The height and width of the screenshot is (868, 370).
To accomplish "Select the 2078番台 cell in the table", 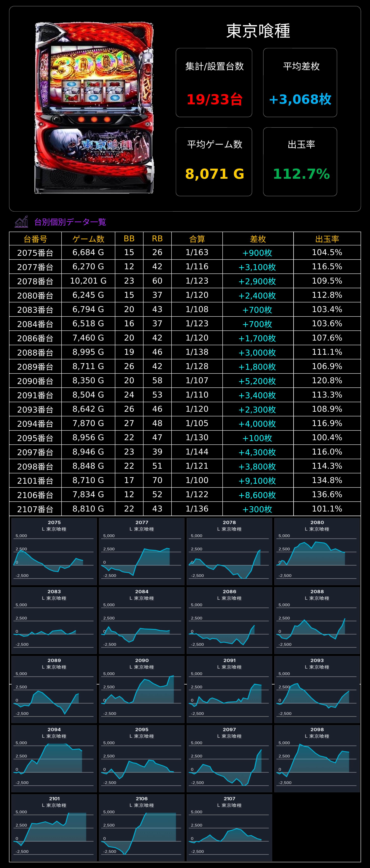I will click(35, 281).
